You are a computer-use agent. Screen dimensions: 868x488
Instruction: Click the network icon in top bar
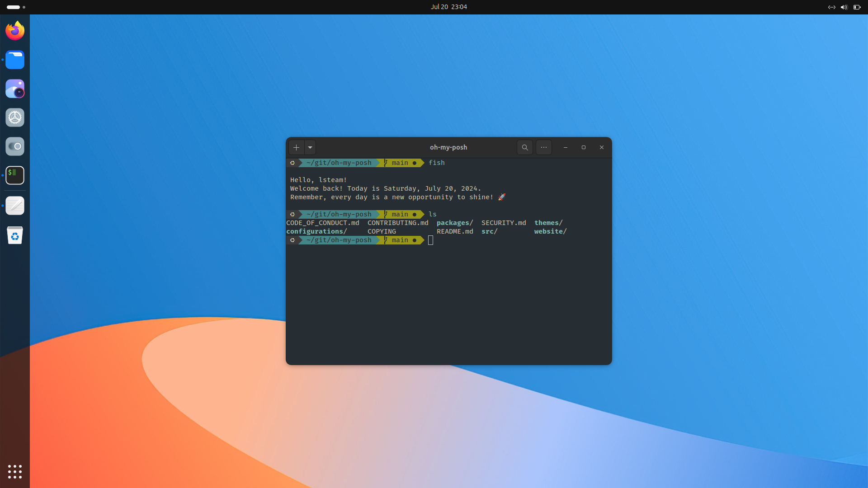[x=831, y=7]
